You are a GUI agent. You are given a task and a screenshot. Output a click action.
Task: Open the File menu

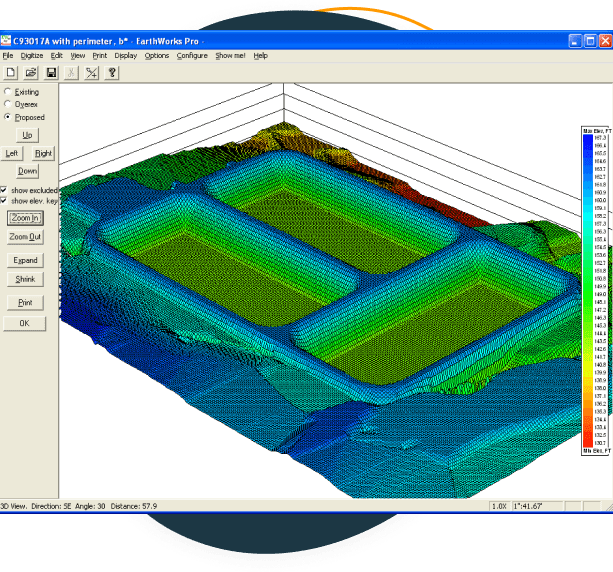8,56
